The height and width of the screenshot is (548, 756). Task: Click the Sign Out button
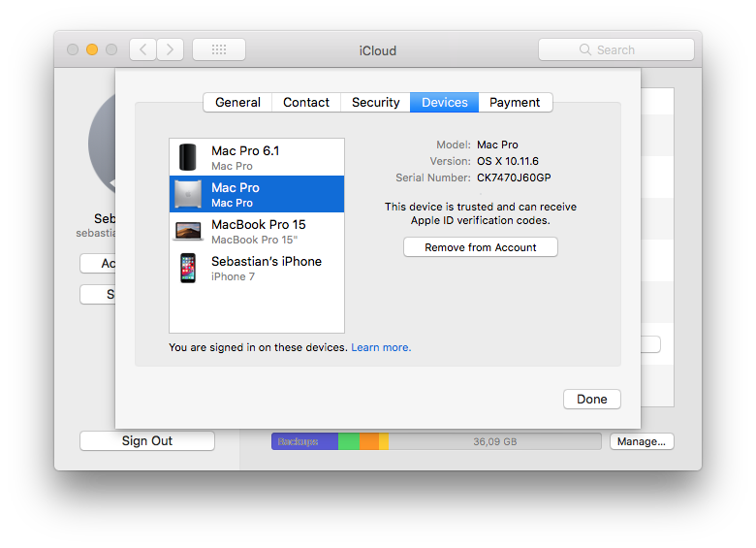(x=147, y=441)
